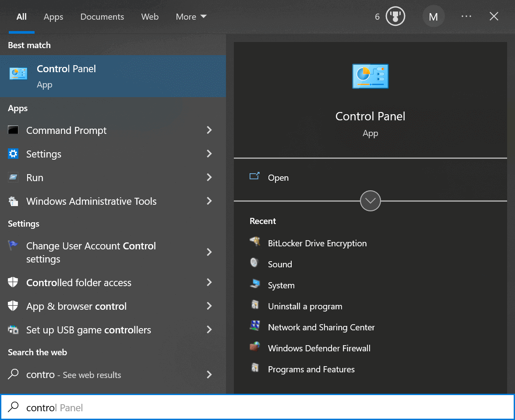Expand App & browser control details arrow
Viewport: 515px width, 420px height.
coord(209,306)
